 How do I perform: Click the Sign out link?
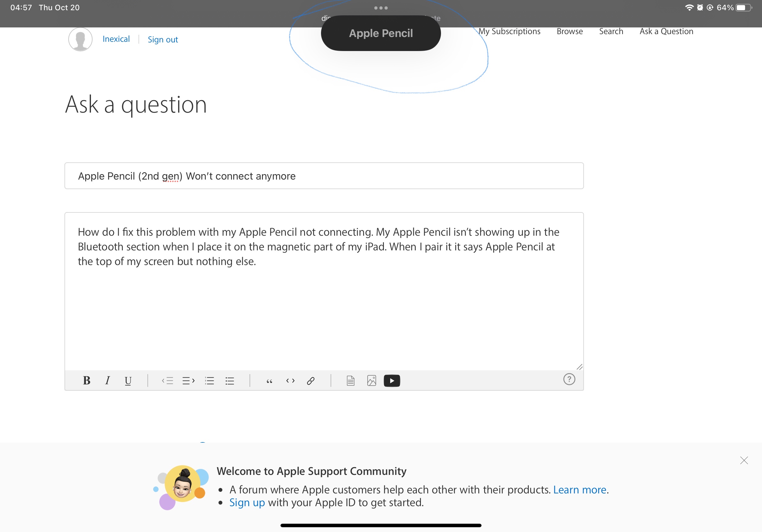pyautogui.click(x=163, y=40)
